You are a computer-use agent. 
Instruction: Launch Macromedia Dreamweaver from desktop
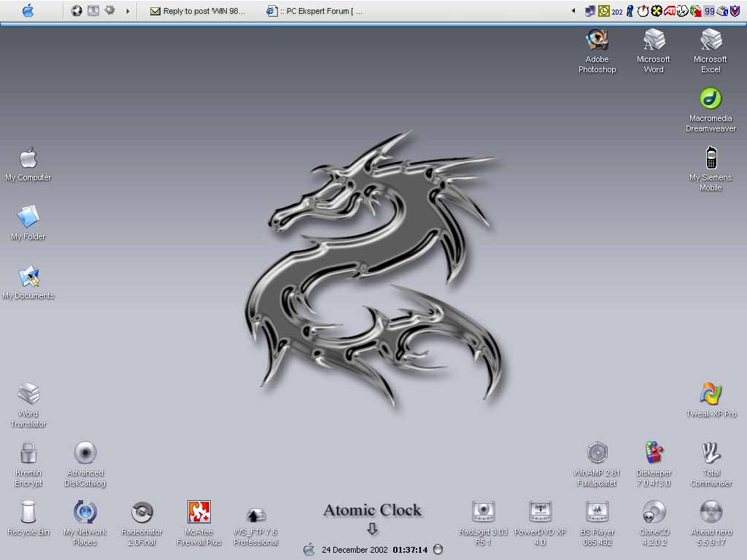pos(711,99)
